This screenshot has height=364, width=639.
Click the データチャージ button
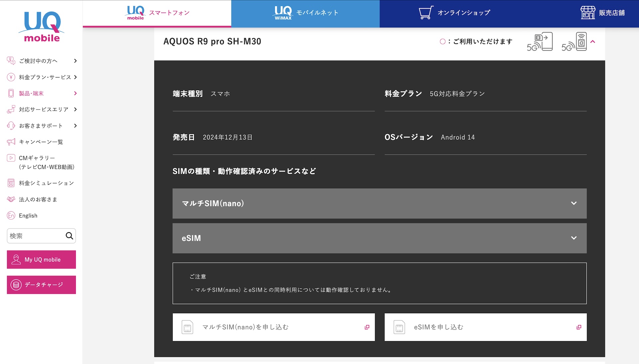tap(41, 285)
